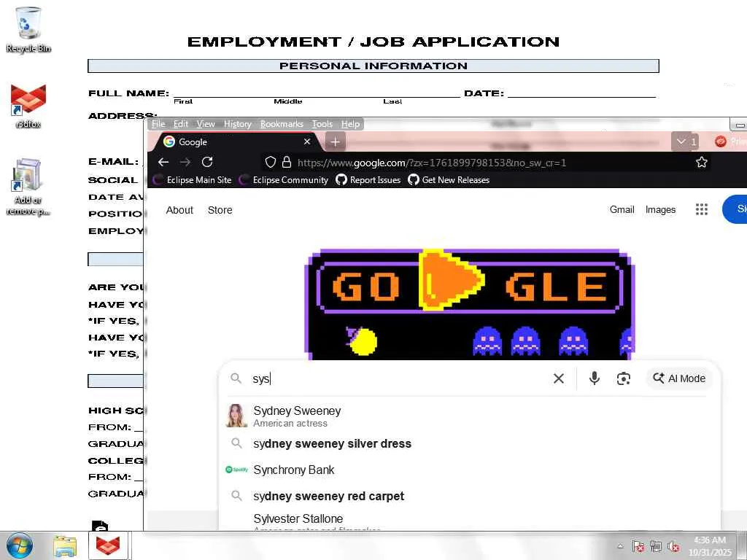Open the Bookmarks menu
The height and width of the screenshot is (560, 747).
tap(282, 124)
